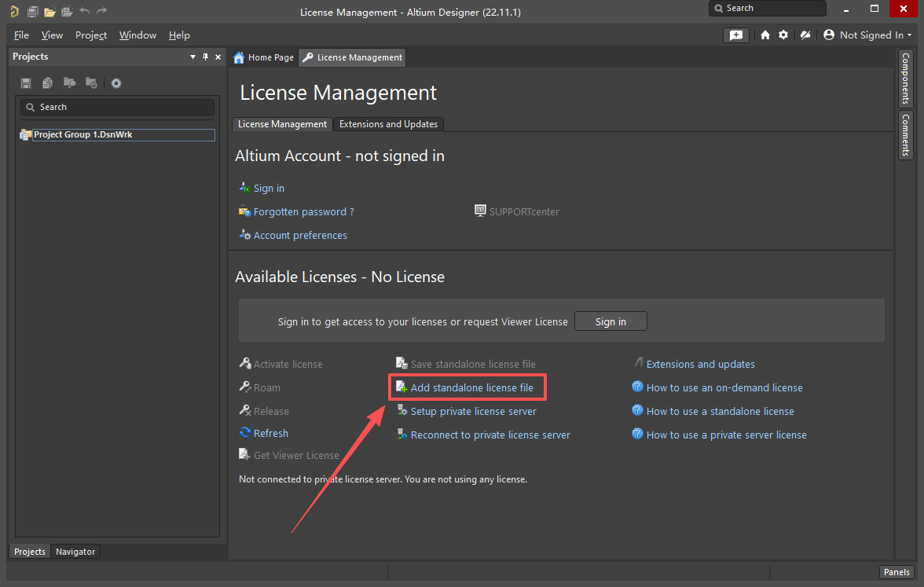Viewport: 924px width, 587px height.
Task: Click the Open Project folder icon in title bar
Action: [x=49, y=12]
